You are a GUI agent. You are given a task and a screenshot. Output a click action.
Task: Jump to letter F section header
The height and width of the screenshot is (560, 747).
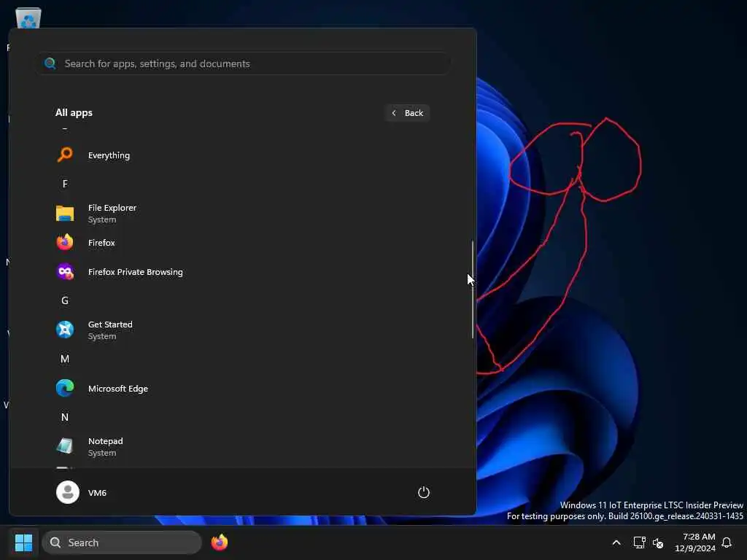(x=65, y=184)
